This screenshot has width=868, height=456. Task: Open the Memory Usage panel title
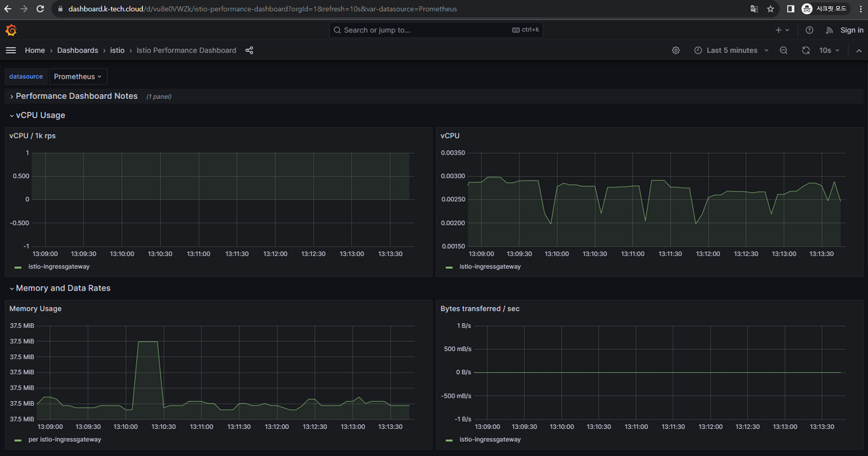coord(35,308)
